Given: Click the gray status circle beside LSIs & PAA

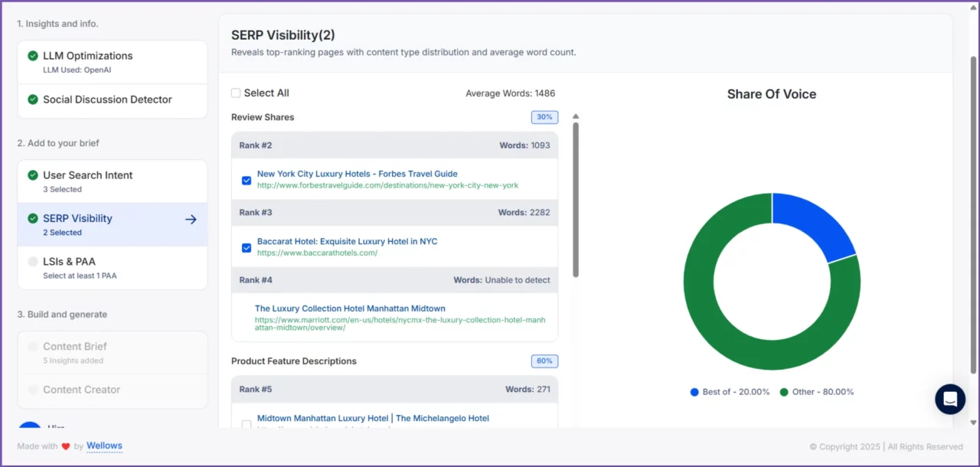Looking at the screenshot, I should click(x=33, y=262).
